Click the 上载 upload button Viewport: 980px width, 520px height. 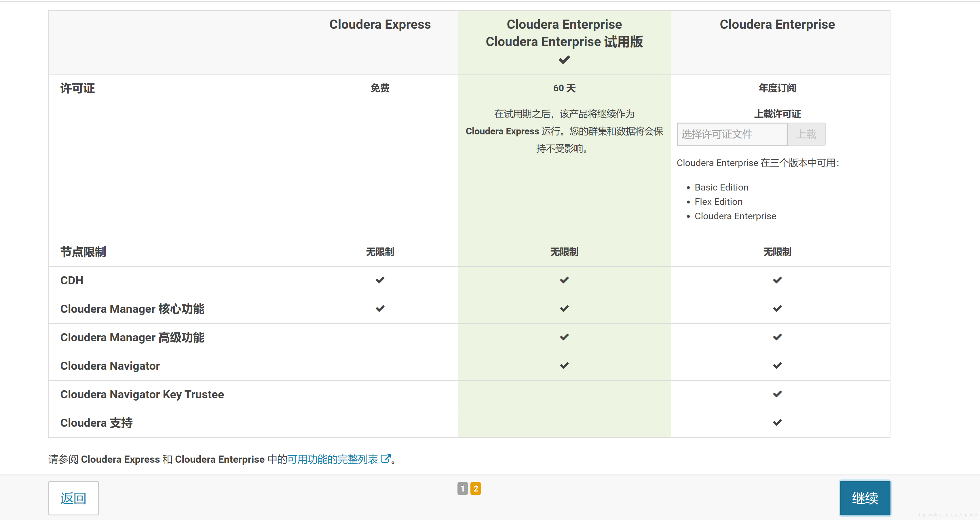[806, 134]
